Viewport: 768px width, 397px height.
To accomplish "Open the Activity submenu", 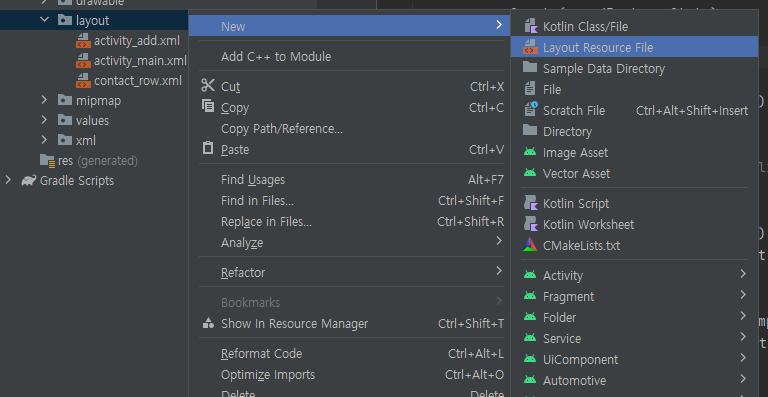I will click(x=634, y=275).
